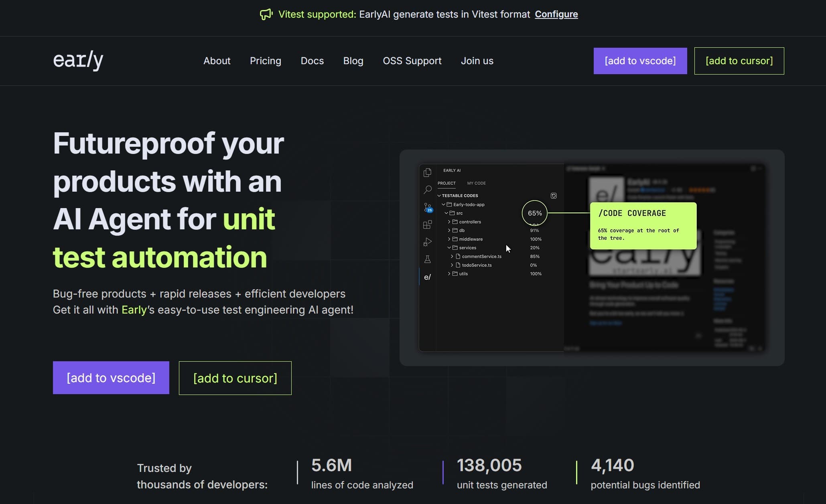This screenshot has height=504, width=826.
Task: Open the Pricing menu item
Action: [x=265, y=61]
